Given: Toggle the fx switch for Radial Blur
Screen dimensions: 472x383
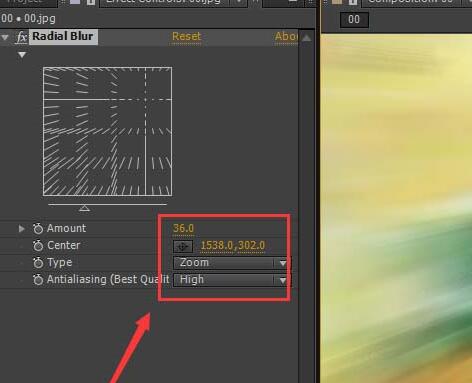Looking at the screenshot, I should tap(21, 37).
